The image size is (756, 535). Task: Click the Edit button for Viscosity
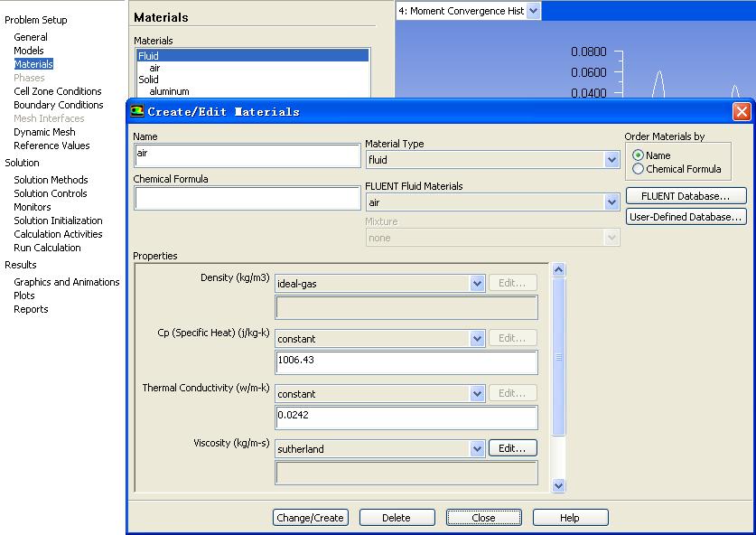click(x=512, y=448)
